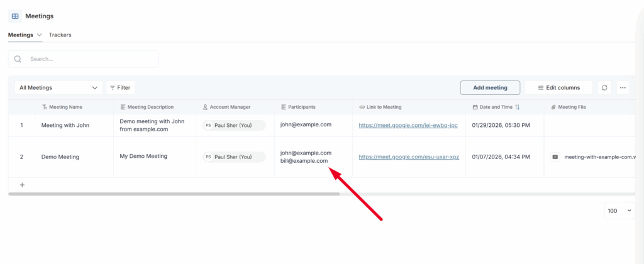This screenshot has height=264, width=644.
Task: Switch to the Trackers tab
Action: pyautogui.click(x=60, y=35)
